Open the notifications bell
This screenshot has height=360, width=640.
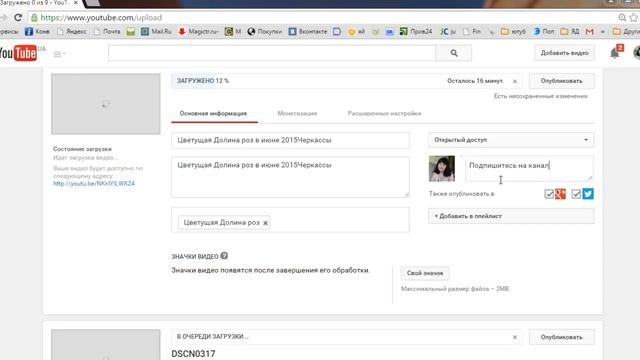tap(614, 53)
